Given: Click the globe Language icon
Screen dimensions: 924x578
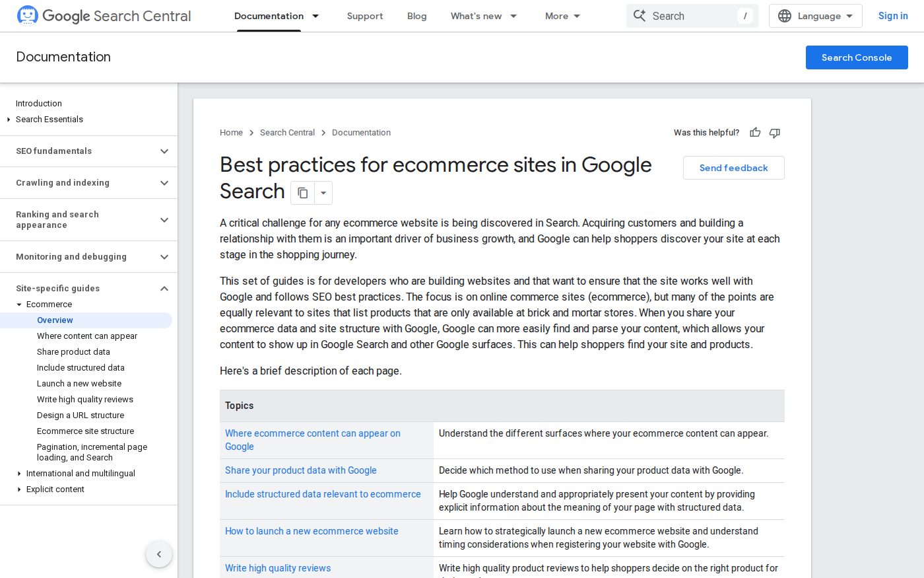Looking at the screenshot, I should tap(785, 16).
